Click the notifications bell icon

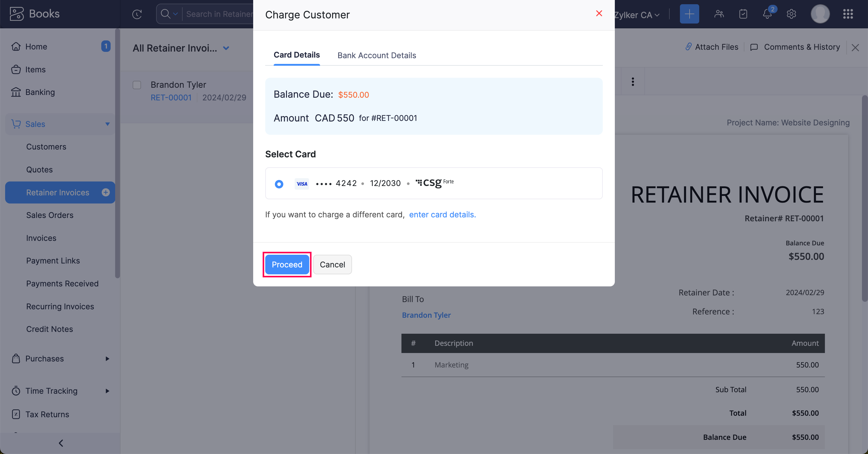[x=767, y=14]
